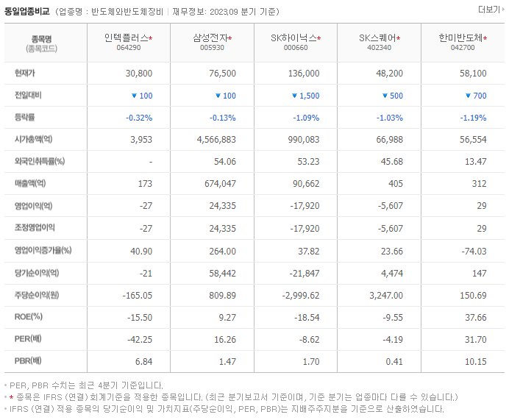Select PBR value 0.41
The height and width of the screenshot is (420, 509).
pos(394,362)
